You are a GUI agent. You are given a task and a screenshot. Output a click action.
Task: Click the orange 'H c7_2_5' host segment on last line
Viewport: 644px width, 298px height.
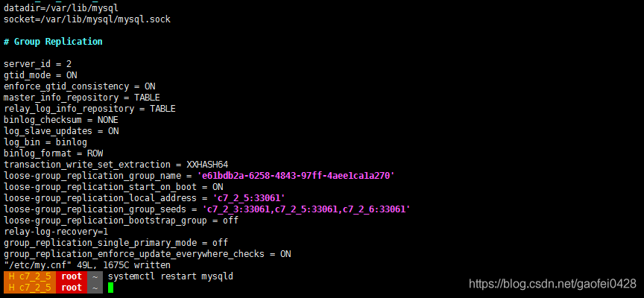pos(30,288)
